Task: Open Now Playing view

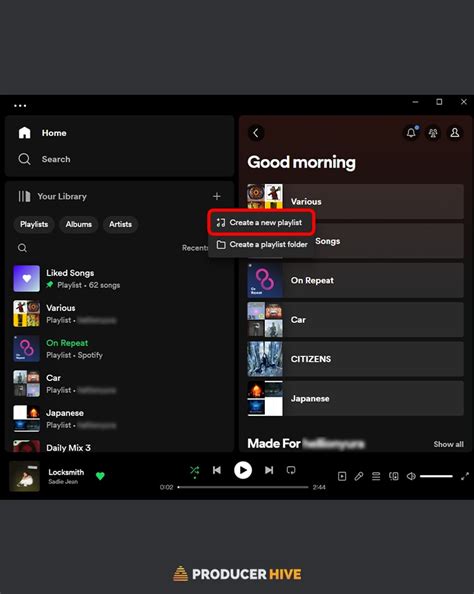Action: pos(342,476)
